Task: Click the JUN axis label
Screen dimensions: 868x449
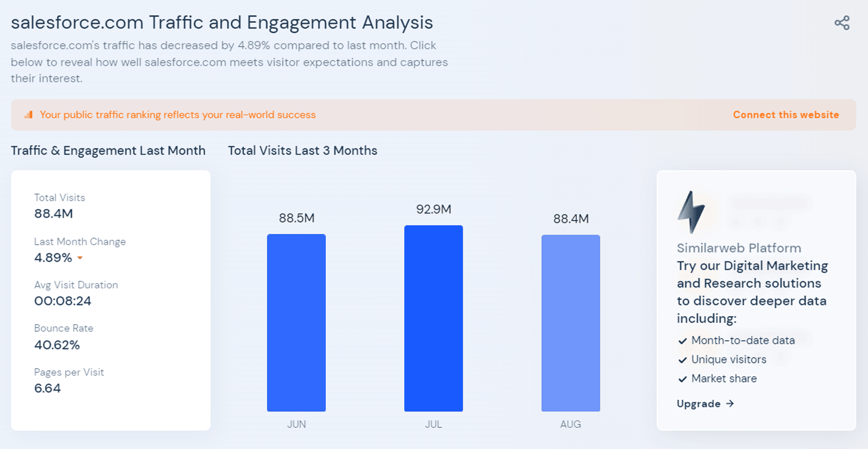Action: tap(297, 425)
